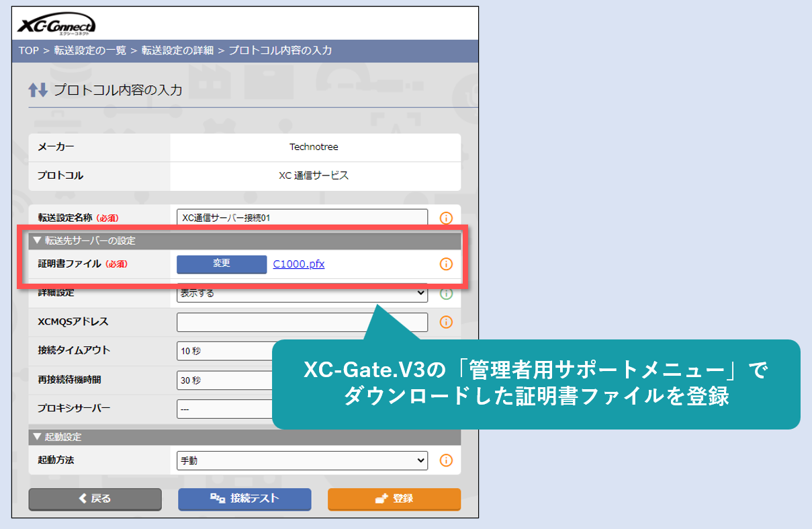Click info icon next to XCMQSアドレス
Screen dimensions: 812x529
click(x=446, y=322)
